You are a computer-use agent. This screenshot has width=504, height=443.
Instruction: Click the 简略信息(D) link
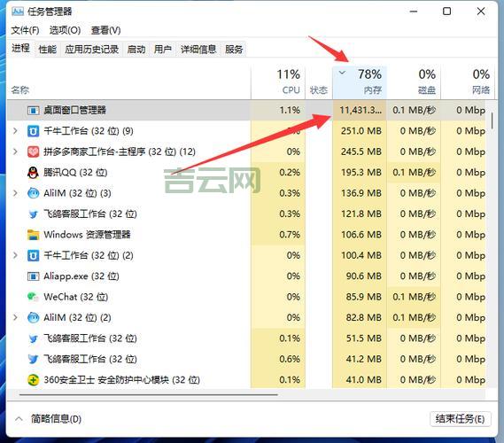[56, 419]
